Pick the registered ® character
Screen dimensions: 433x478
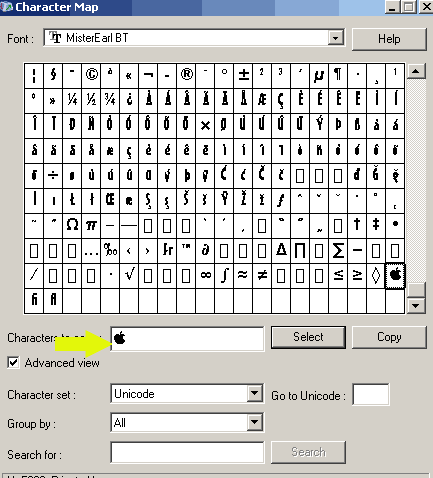(186, 76)
